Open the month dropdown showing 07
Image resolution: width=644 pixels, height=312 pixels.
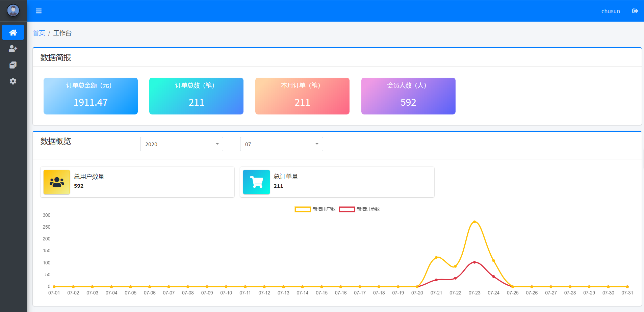click(x=281, y=144)
